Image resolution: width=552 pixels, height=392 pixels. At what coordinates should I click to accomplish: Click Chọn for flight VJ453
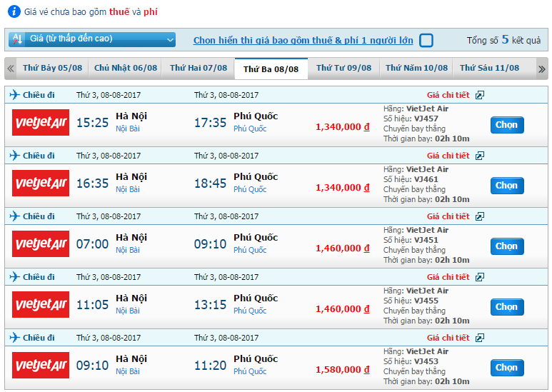point(507,368)
